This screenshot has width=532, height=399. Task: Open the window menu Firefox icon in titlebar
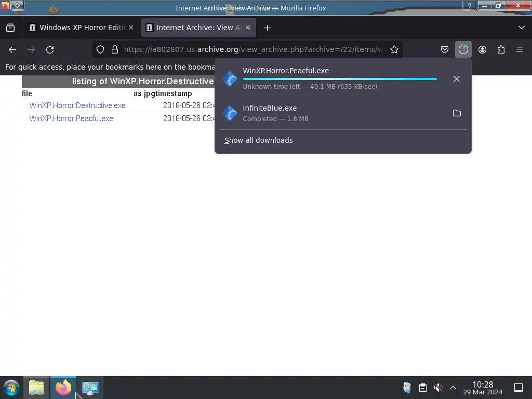pyautogui.click(x=5, y=5)
